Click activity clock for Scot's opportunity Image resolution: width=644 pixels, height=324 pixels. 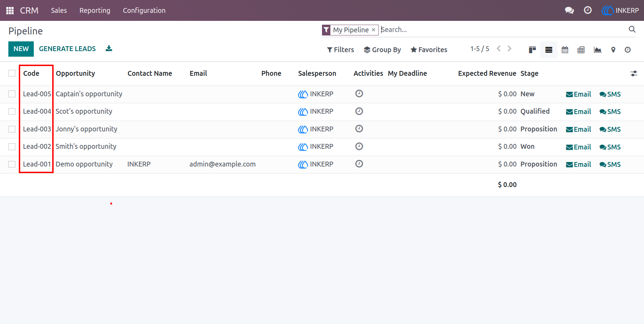[x=359, y=111]
